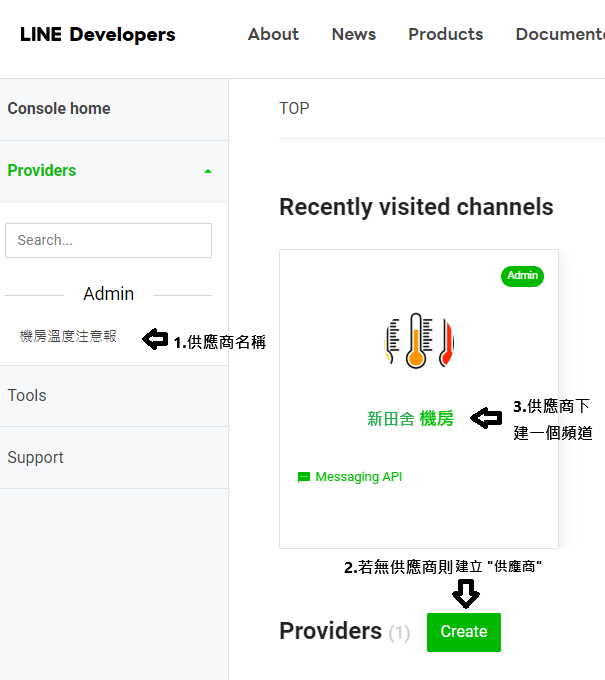The image size is (605, 680).
Task: Click the Messaging API label
Action: (359, 477)
